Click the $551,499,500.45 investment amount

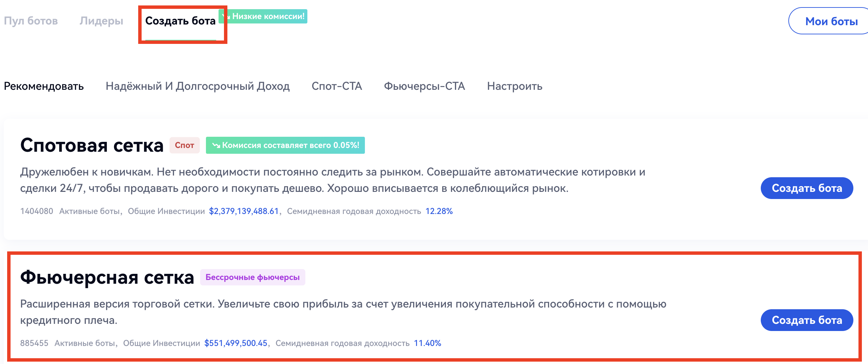[x=236, y=343]
